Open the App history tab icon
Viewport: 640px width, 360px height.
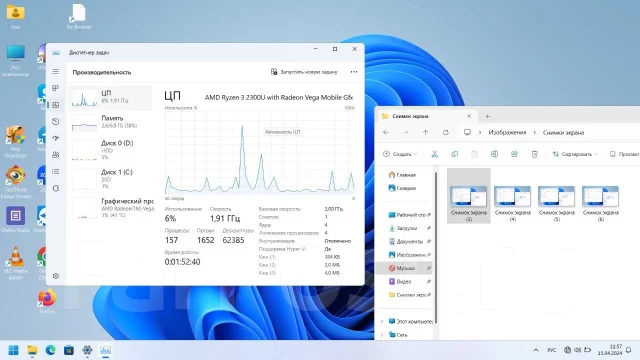click(x=56, y=122)
